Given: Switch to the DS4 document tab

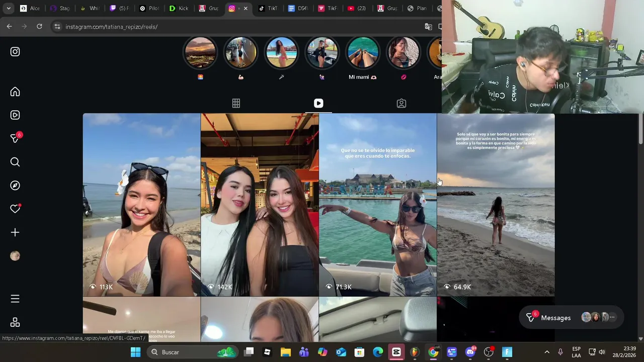Looking at the screenshot, I should click(298, 9).
